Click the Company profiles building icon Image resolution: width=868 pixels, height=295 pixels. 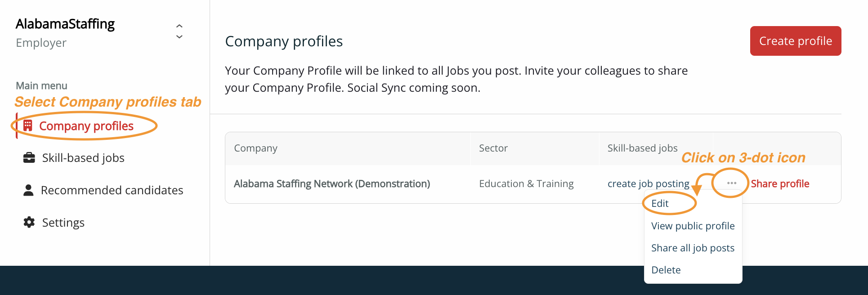(28, 125)
